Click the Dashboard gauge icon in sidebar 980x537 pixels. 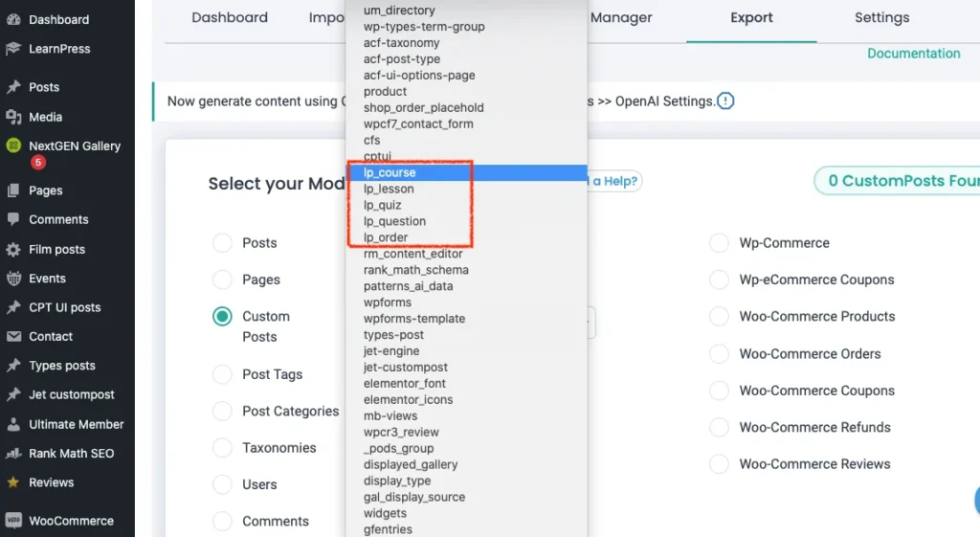tap(13, 19)
